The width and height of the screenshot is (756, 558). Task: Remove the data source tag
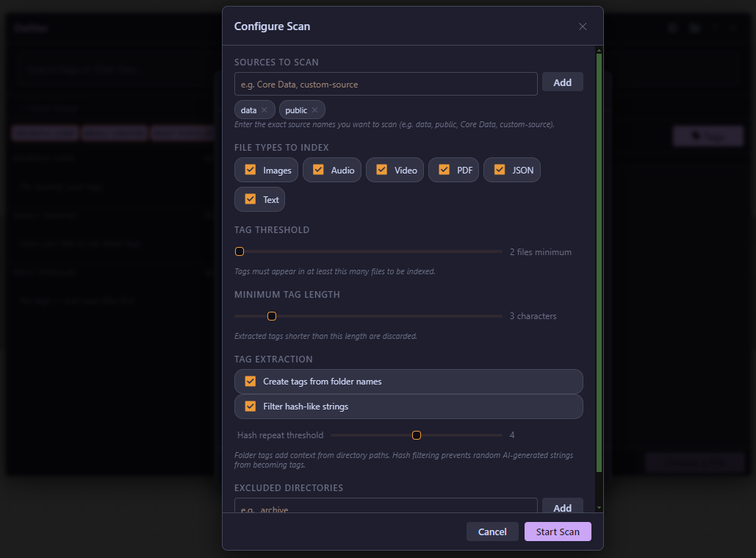(x=264, y=110)
